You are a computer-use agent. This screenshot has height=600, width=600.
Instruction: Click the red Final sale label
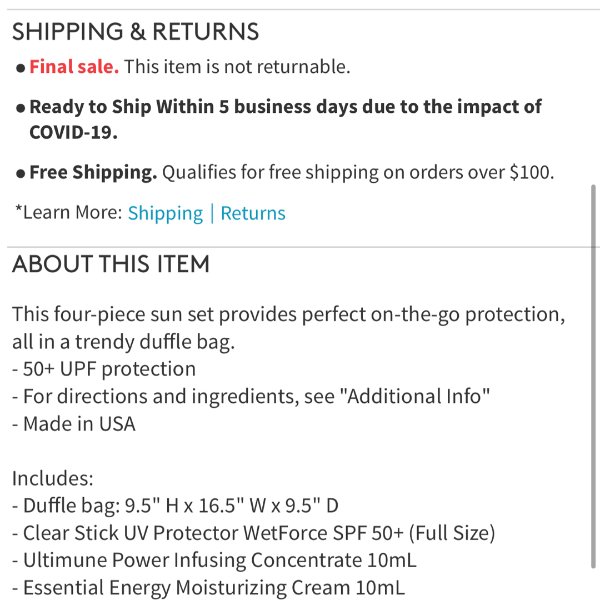coord(74,67)
